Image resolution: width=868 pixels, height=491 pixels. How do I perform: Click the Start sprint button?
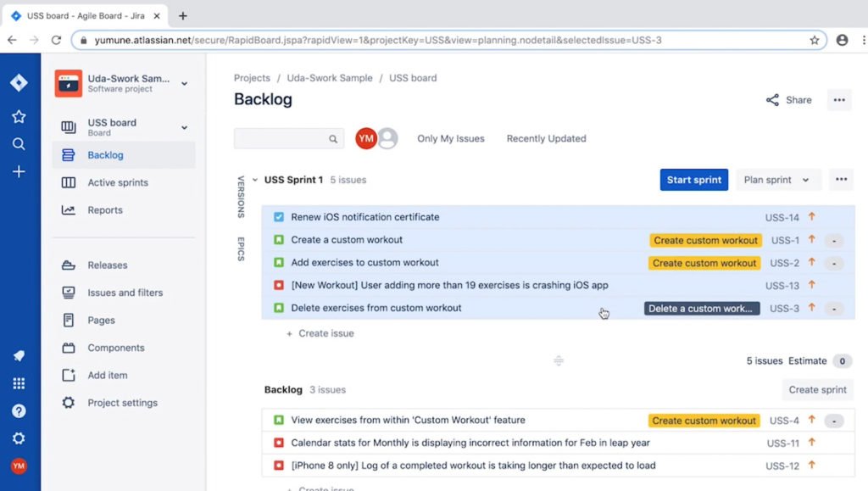(693, 180)
